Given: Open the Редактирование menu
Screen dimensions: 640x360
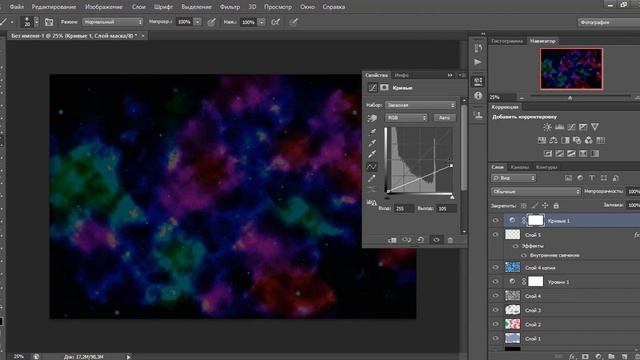Looking at the screenshot, I should pos(54,7).
